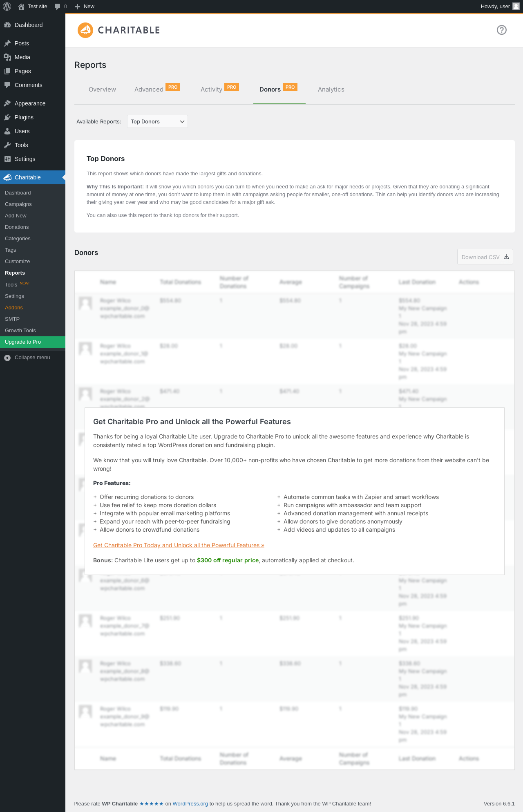
Task: Click the Pages icon in sidebar
Action: point(7,71)
